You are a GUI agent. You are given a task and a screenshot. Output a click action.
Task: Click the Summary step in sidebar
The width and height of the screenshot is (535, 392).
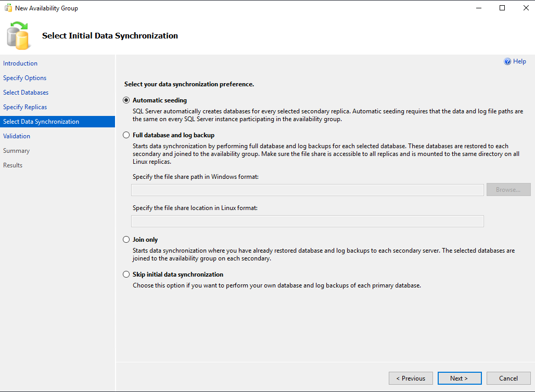coord(16,151)
